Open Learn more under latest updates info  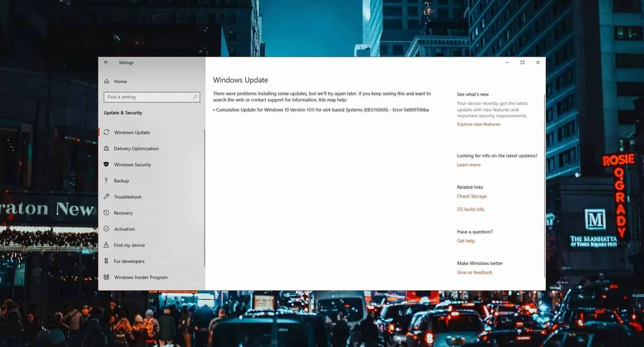(x=468, y=164)
